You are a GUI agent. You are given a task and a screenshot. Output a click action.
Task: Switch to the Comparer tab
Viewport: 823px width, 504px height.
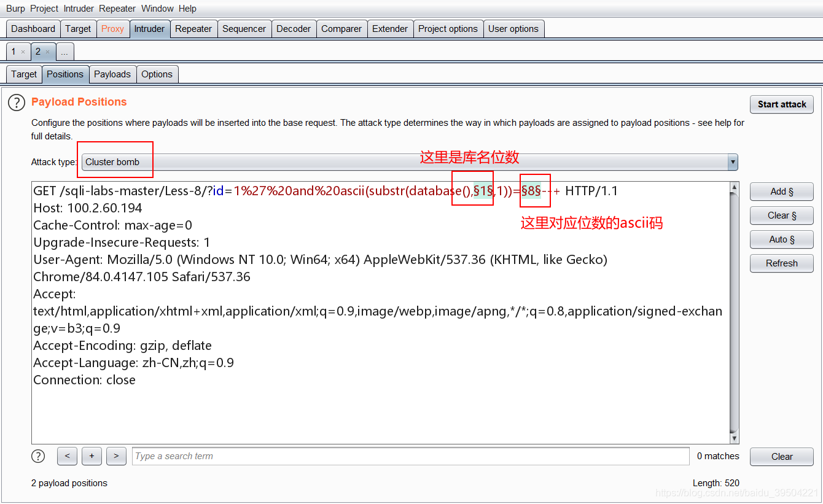tap(341, 29)
